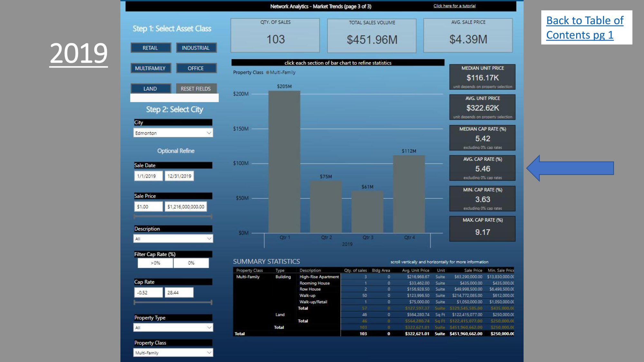The height and width of the screenshot is (362, 644).
Task: Select the Qtr 1 bar in chart
Action: 284,162
